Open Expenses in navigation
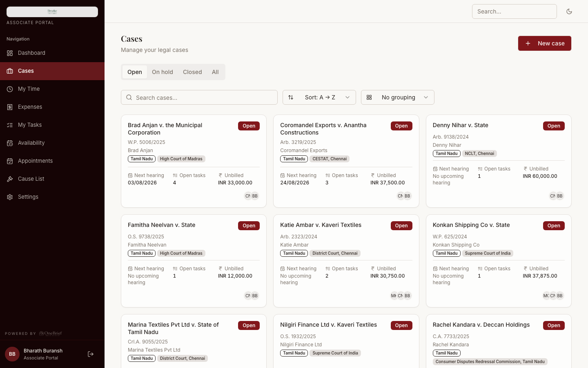 (x=52, y=107)
